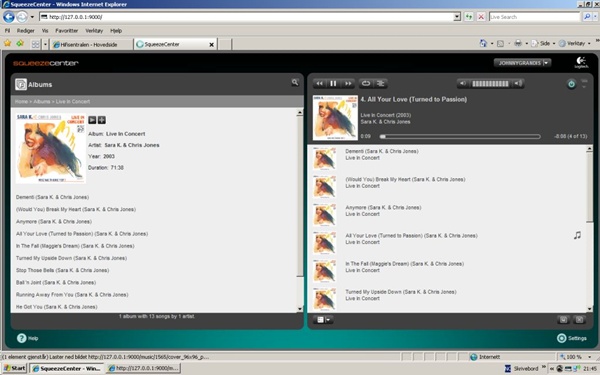Open the JOHNNYGRANDIS player dropdown
The image size is (600, 375).
[x=522, y=63]
